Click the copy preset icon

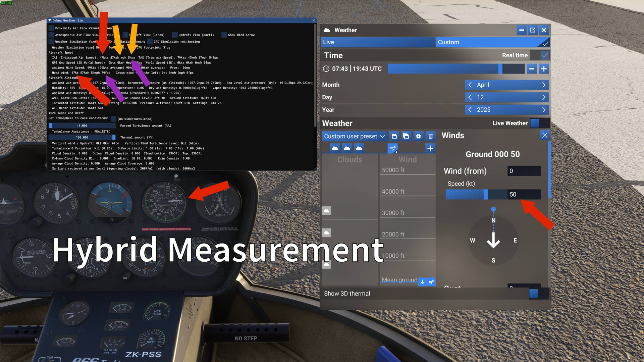coord(406,136)
